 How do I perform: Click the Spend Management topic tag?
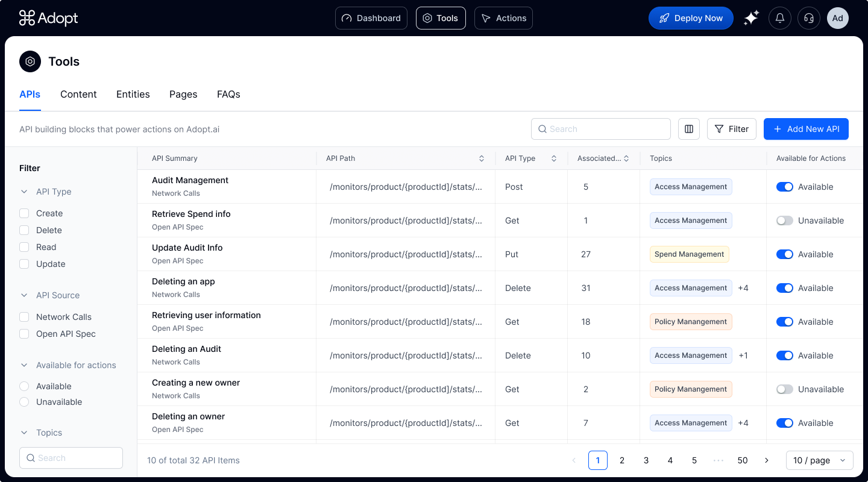(690, 254)
